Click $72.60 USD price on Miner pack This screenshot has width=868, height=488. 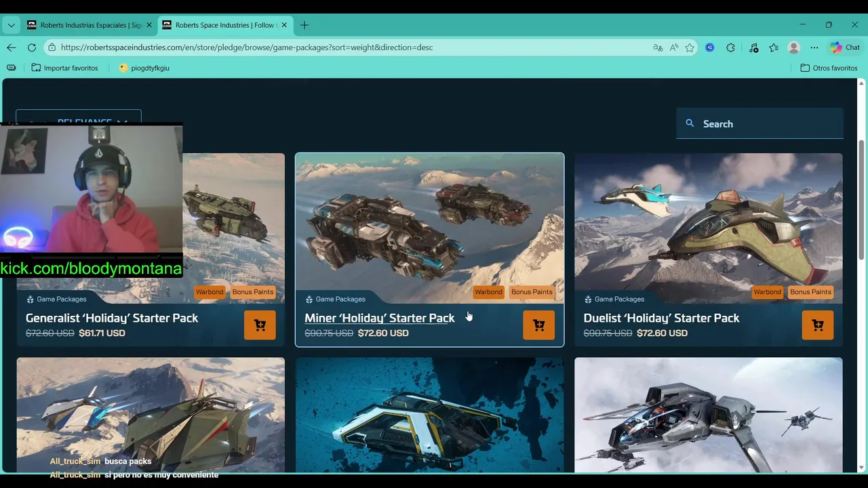pos(383,333)
